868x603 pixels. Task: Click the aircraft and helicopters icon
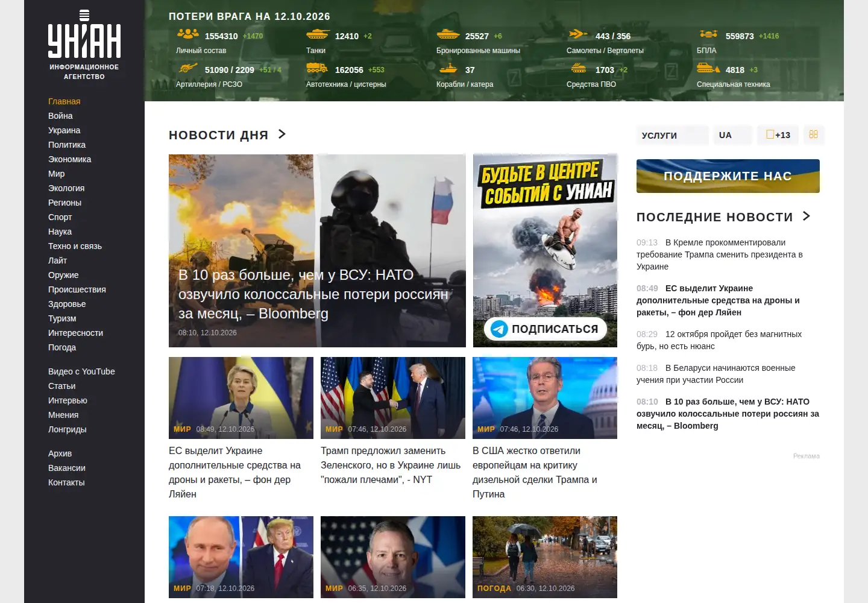(x=578, y=34)
